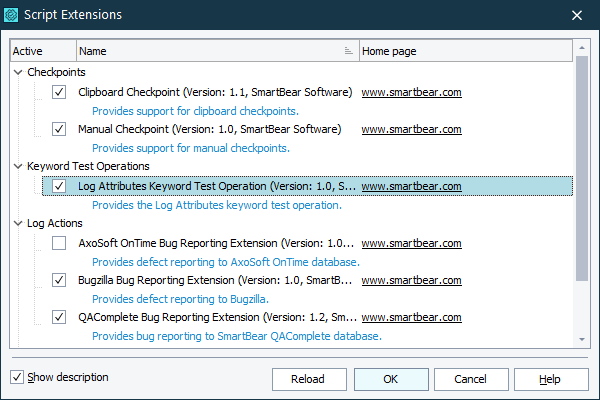The height and width of the screenshot is (400, 600).
Task: Open Clipboard Checkpoint's www.smartbear.com link
Action: (411, 92)
